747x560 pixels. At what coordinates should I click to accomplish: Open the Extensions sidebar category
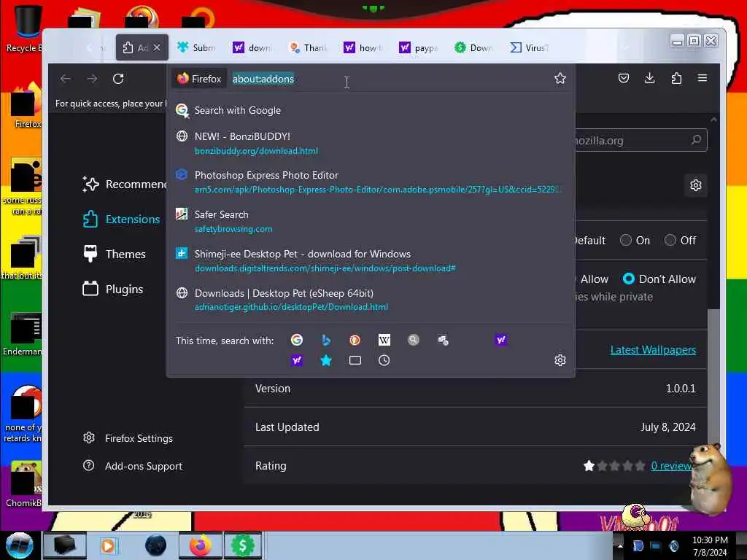[x=122, y=219]
